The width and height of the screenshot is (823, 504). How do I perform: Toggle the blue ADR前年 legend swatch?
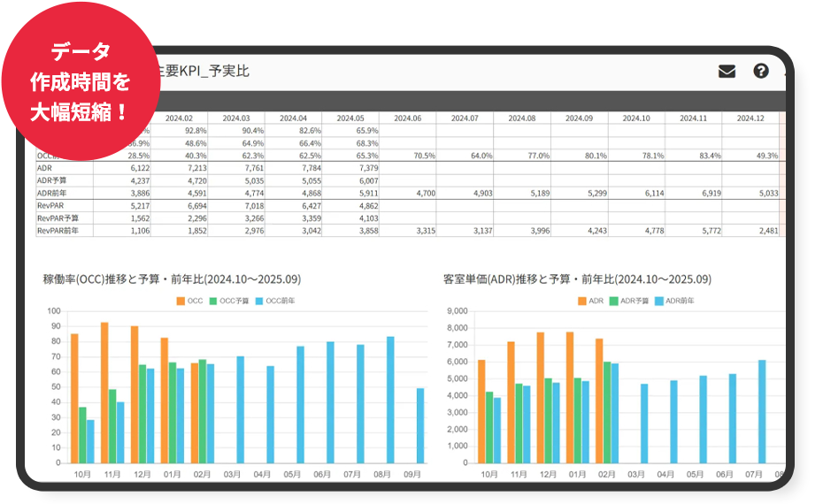[659, 301]
